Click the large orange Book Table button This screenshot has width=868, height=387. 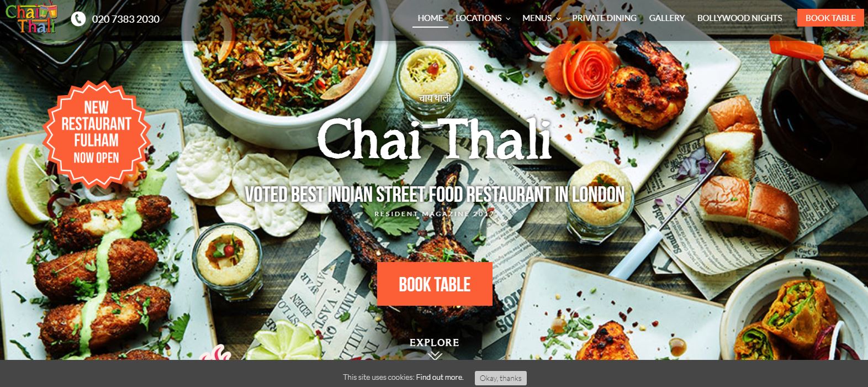[x=435, y=284]
